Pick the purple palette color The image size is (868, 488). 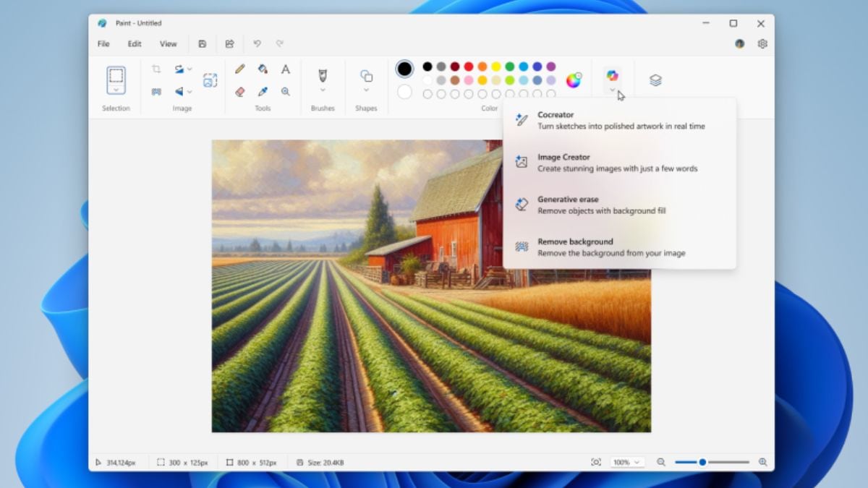pyautogui.click(x=551, y=67)
